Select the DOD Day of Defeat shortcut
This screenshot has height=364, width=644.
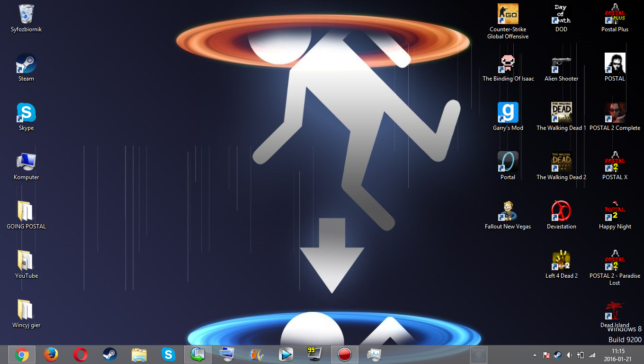point(561,18)
